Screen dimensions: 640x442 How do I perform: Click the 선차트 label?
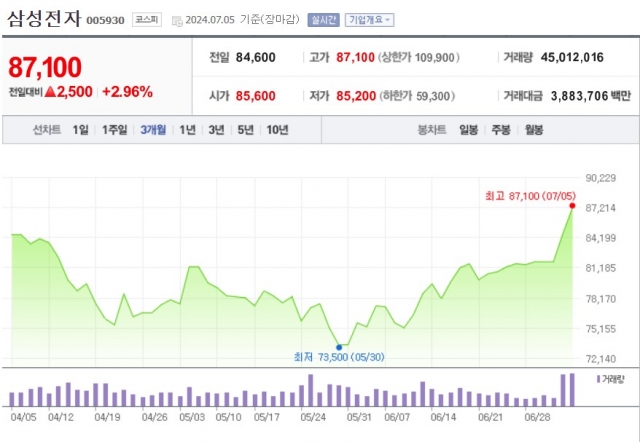47,130
